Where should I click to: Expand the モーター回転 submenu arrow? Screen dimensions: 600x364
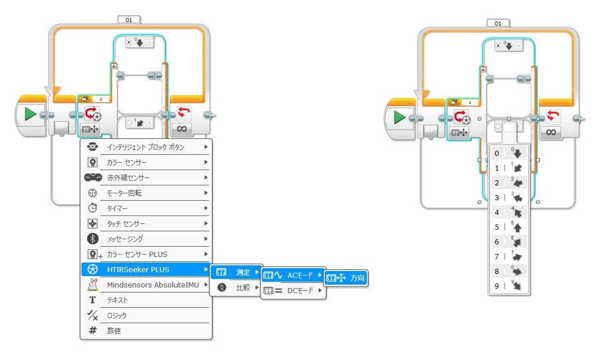pos(206,193)
